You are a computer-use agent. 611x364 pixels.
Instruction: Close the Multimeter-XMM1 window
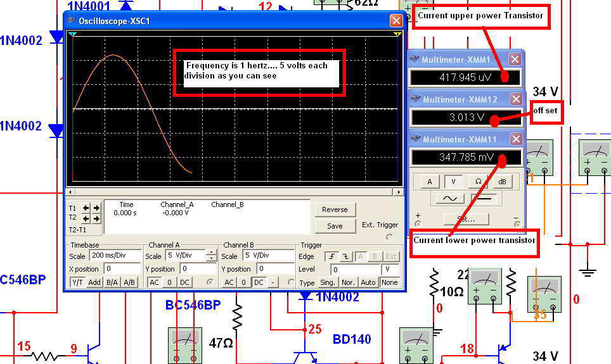pos(515,59)
